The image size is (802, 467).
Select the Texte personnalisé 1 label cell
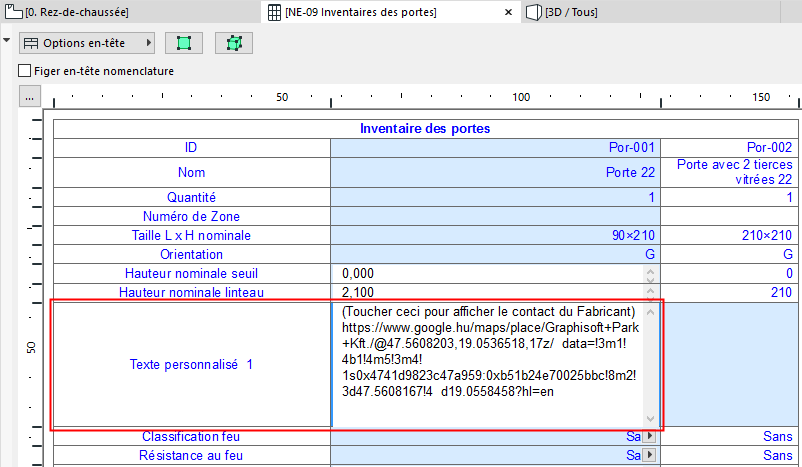(x=192, y=364)
